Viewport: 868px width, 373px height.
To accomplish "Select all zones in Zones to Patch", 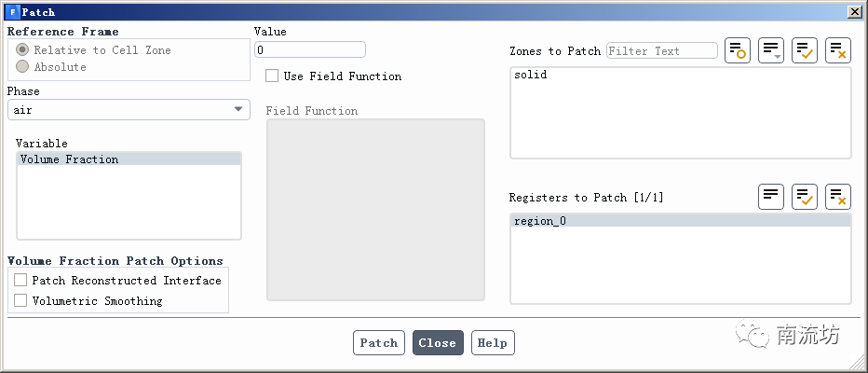I will click(x=805, y=50).
